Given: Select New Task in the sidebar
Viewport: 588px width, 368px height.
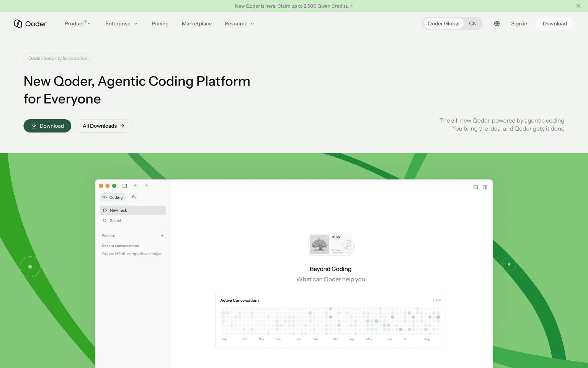Looking at the screenshot, I should point(133,210).
